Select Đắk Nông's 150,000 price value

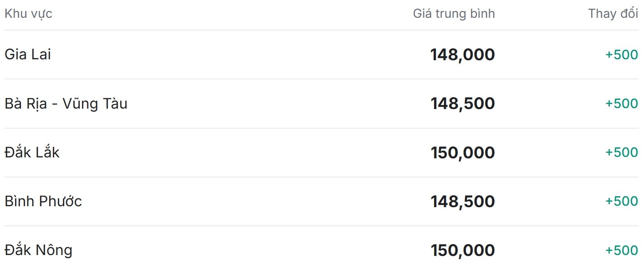pyautogui.click(x=462, y=250)
